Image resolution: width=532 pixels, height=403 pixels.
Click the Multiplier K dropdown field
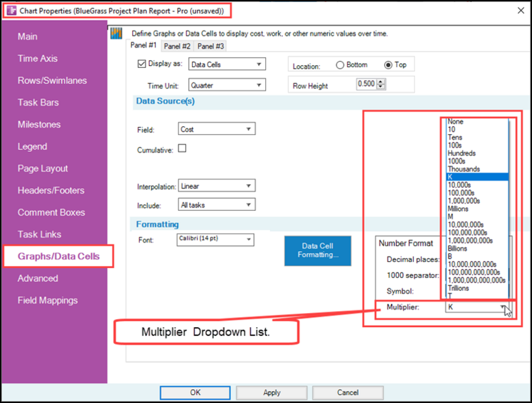[x=478, y=308]
